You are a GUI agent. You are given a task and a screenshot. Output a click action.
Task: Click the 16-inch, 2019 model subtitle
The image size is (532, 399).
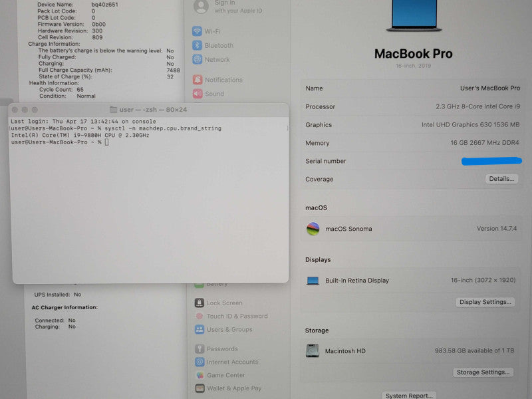413,66
